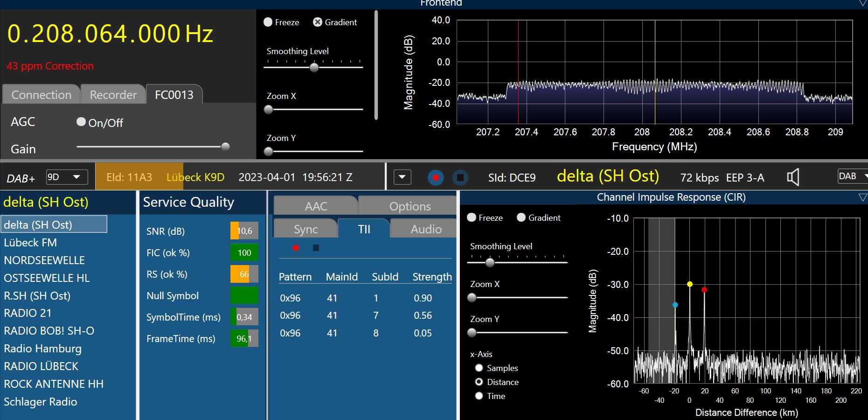Switch to the Recorder tab

click(113, 95)
